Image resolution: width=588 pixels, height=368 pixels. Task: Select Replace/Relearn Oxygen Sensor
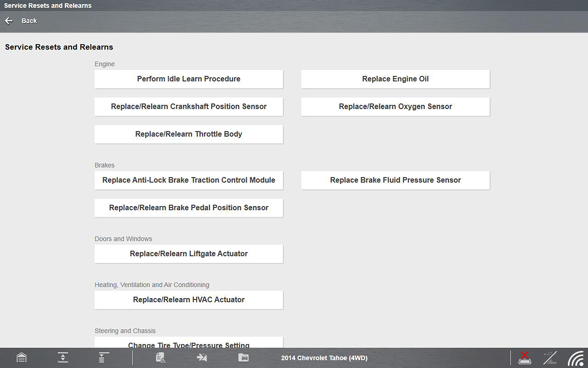tap(395, 107)
